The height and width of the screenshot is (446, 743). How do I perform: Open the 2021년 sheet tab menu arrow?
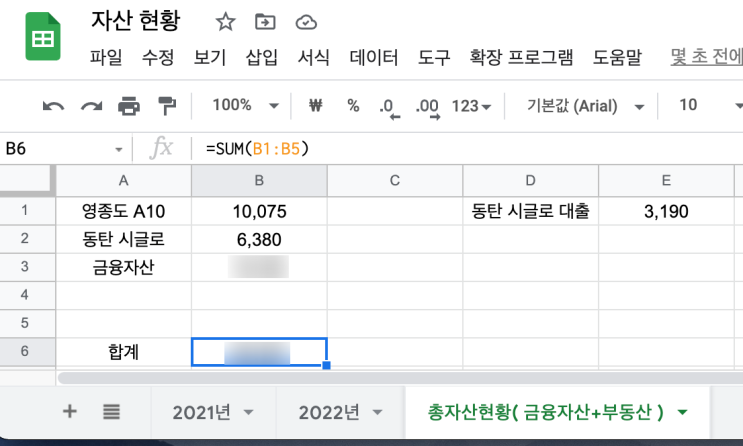point(248,412)
